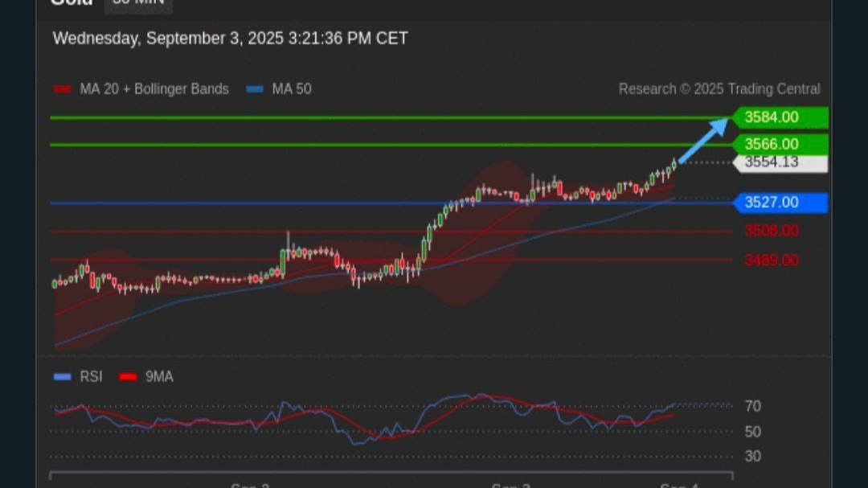Click the blue RSI legend swatch

(x=62, y=377)
